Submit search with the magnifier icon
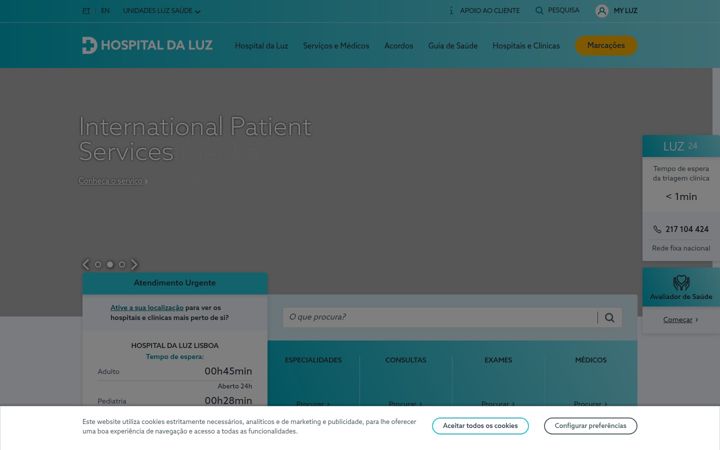Image resolution: width=720 pixels, height=450 pixels. click(609, 317)
